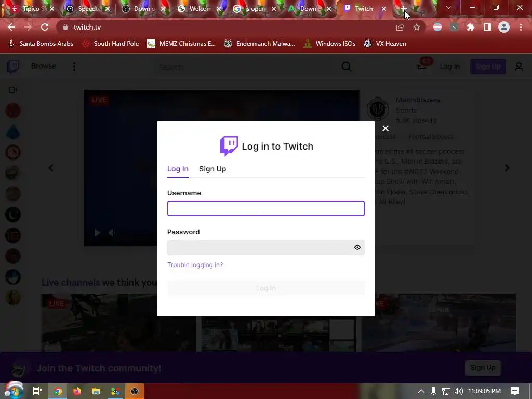Image resolution: width=532 pixels, height=399 pixels.
Task: Open the taskbar clock showing 11:09:05 PM
Action: point(484,391)
